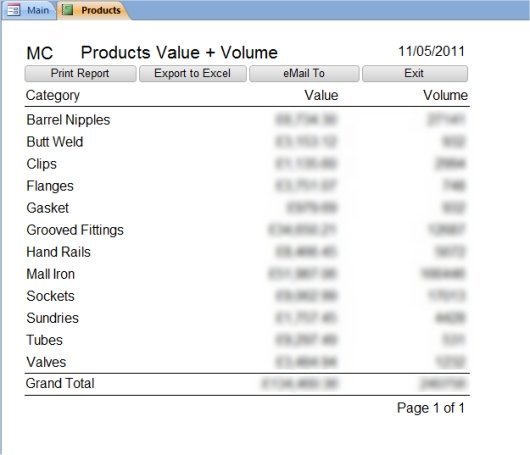Switch to the Main tab

pyautogui.click(x=29, y=10)
